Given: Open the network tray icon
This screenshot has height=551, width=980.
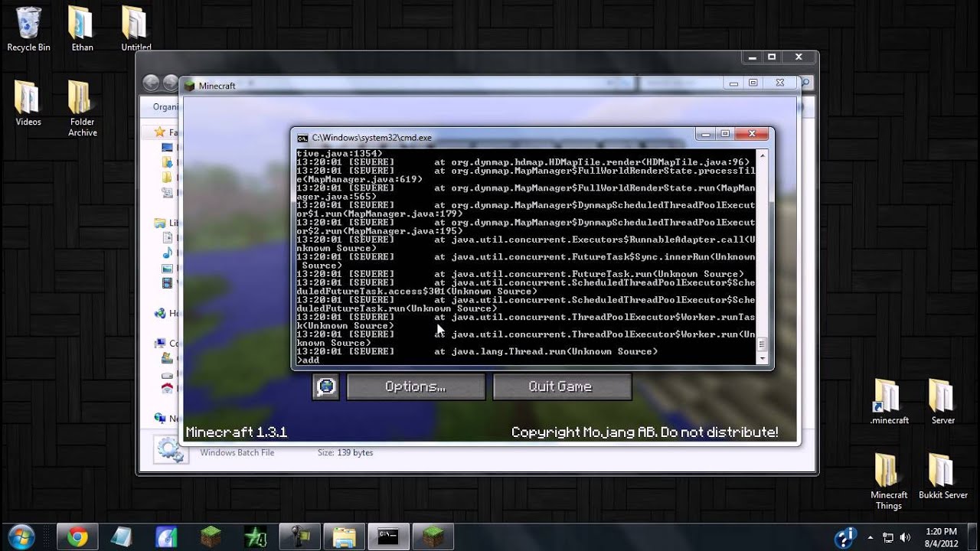Looking at the screenshot, I should (887, 537).
